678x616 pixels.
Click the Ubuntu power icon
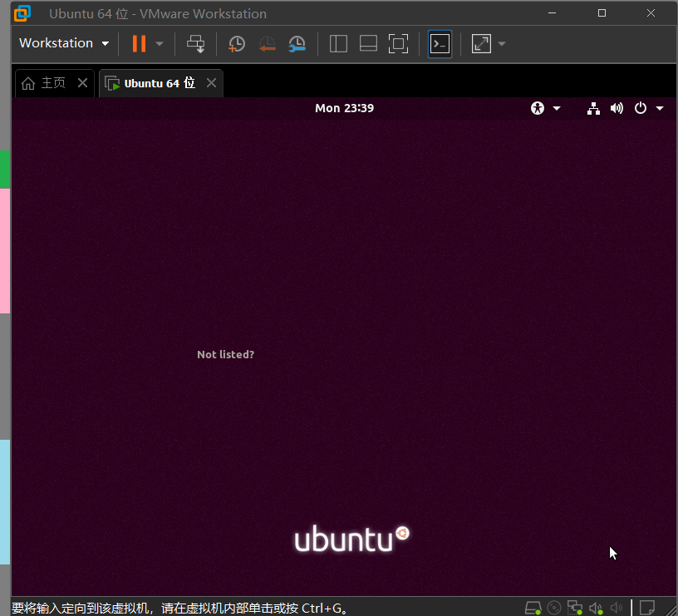tap(641, 108)
